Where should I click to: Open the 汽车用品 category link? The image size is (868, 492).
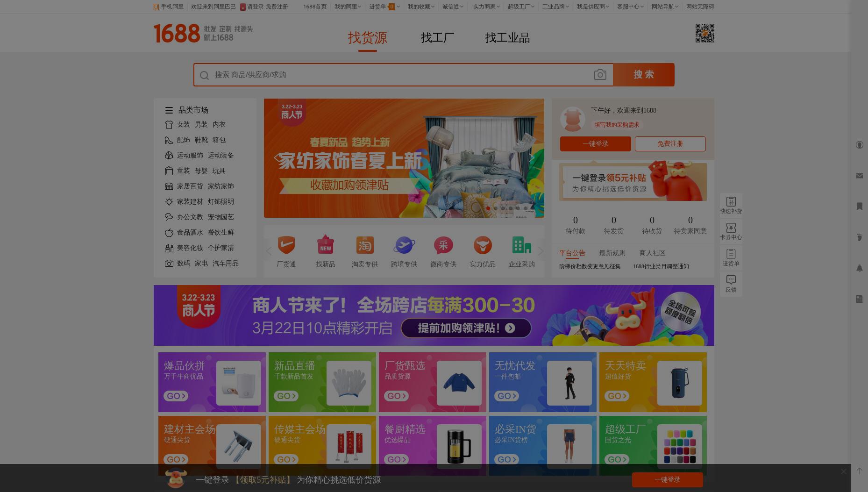tap(226, 264)
